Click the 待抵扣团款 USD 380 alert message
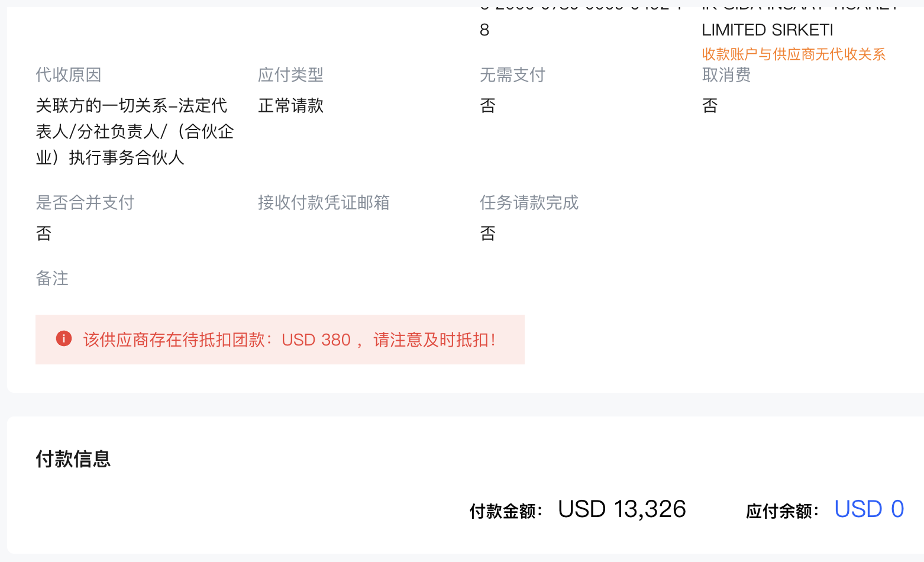Viewport: 924px width, 562px height. 289,340
